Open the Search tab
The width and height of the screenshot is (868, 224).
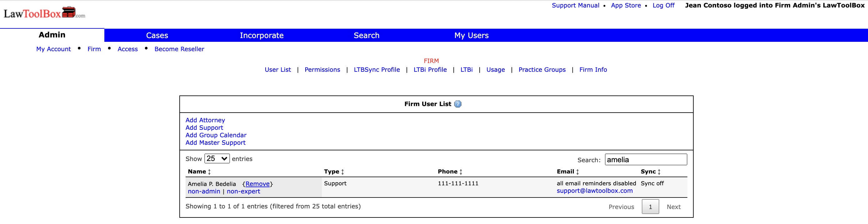point(366,35)
